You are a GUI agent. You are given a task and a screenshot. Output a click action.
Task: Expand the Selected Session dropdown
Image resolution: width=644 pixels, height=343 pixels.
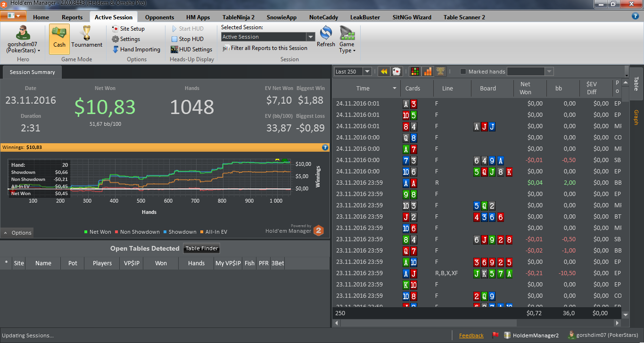(x=311, y=37)
